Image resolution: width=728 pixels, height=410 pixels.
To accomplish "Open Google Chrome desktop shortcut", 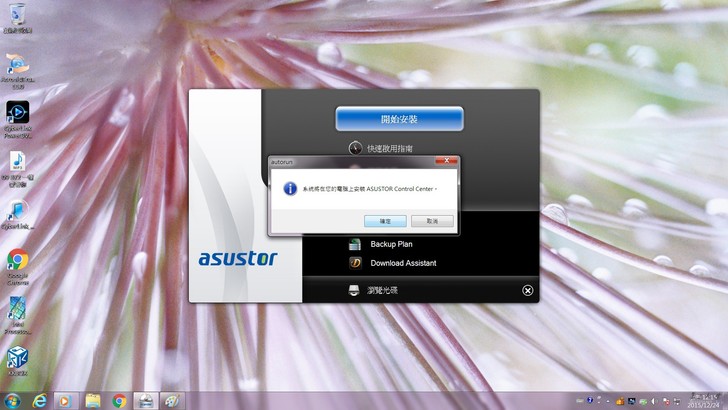I will (17, 262).
